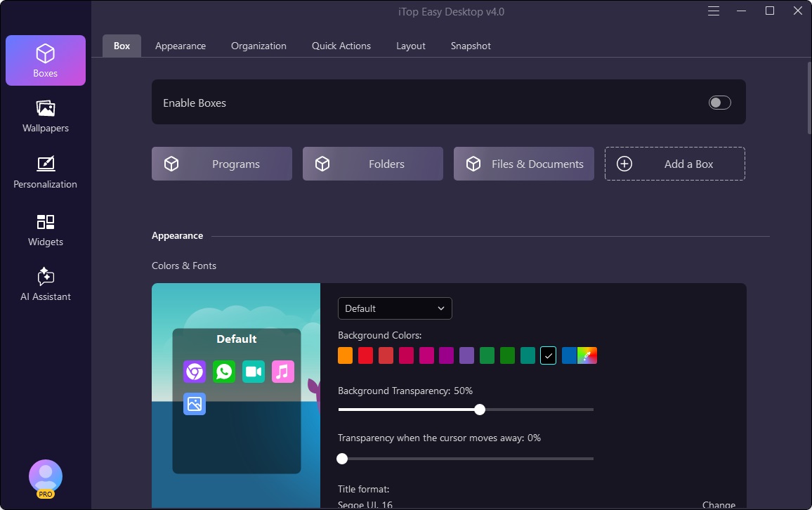Open the Widgets section

pyautogui.click(x=46, y=230)
